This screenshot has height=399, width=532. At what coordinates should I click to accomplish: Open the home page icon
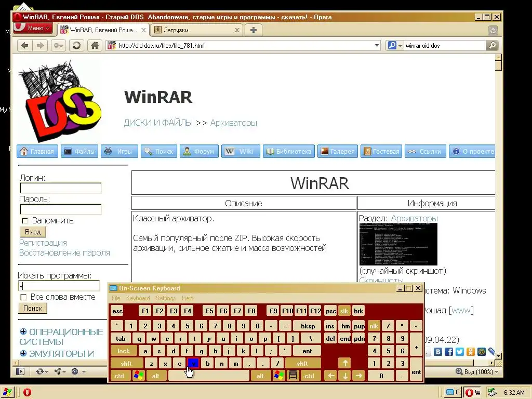[95, 46]
